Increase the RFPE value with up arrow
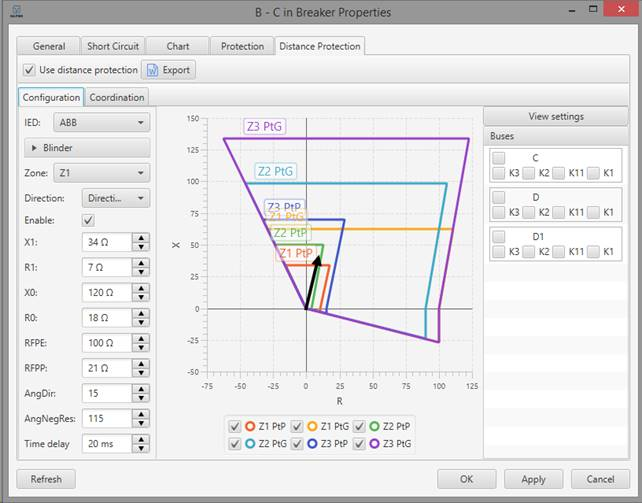 (x=141, y=338)
